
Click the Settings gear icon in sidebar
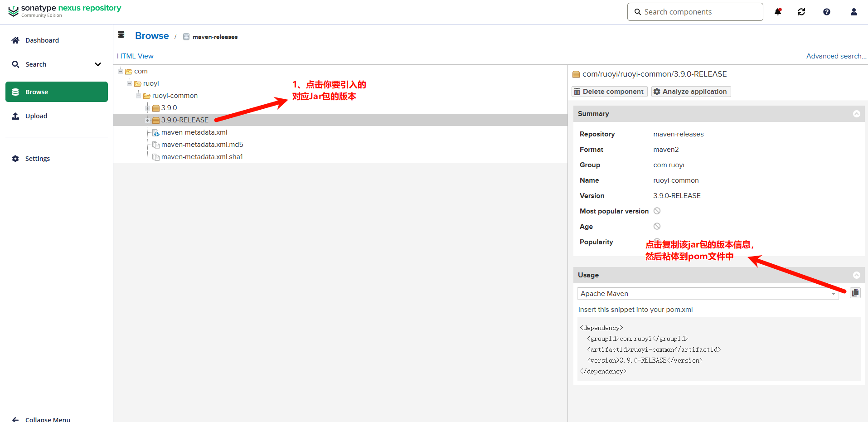(15, 159)
